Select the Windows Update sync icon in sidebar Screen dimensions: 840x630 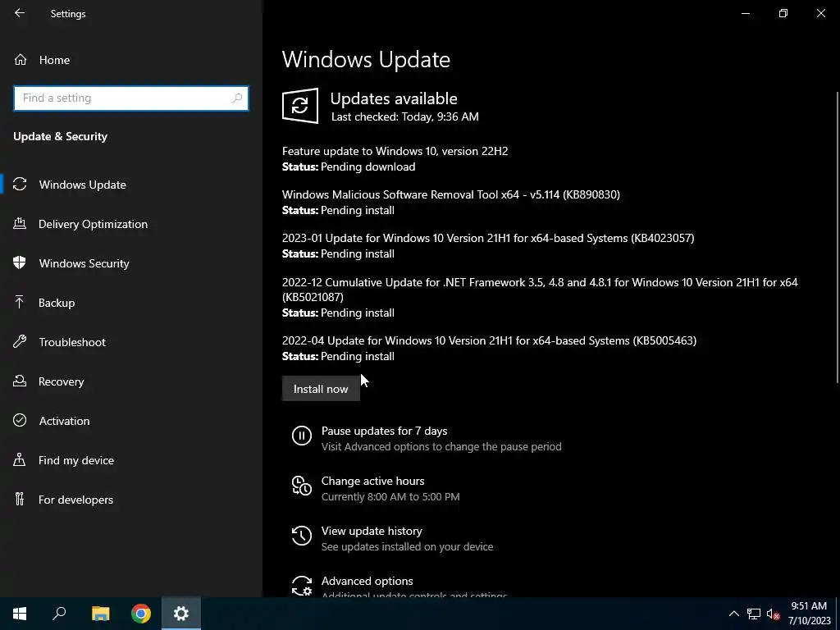pyautogui.click(x=20, y=185)
